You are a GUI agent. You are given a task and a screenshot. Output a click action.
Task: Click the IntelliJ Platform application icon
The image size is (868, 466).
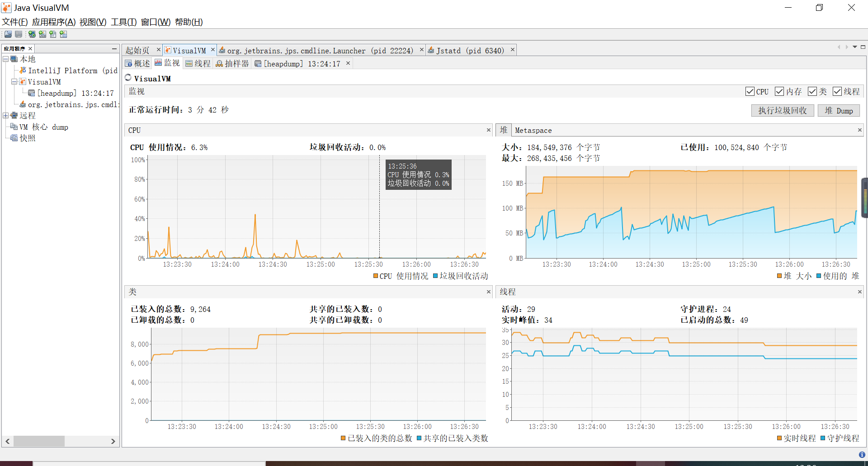tap(23, 71)
